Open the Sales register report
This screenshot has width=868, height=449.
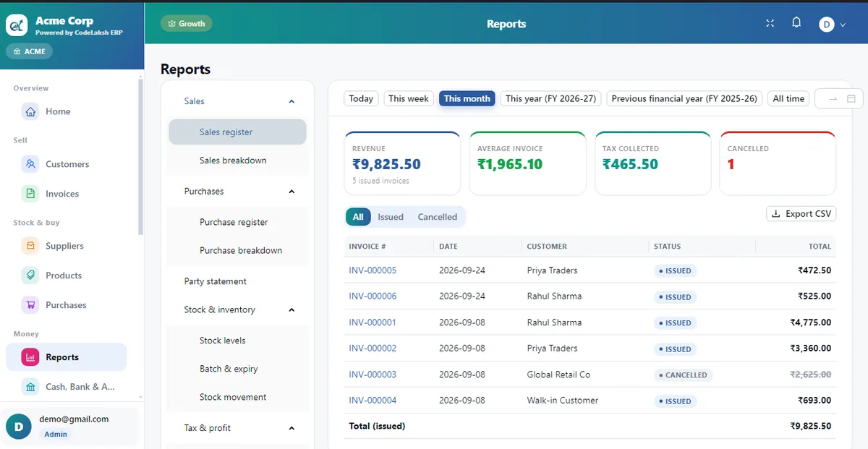237,132
